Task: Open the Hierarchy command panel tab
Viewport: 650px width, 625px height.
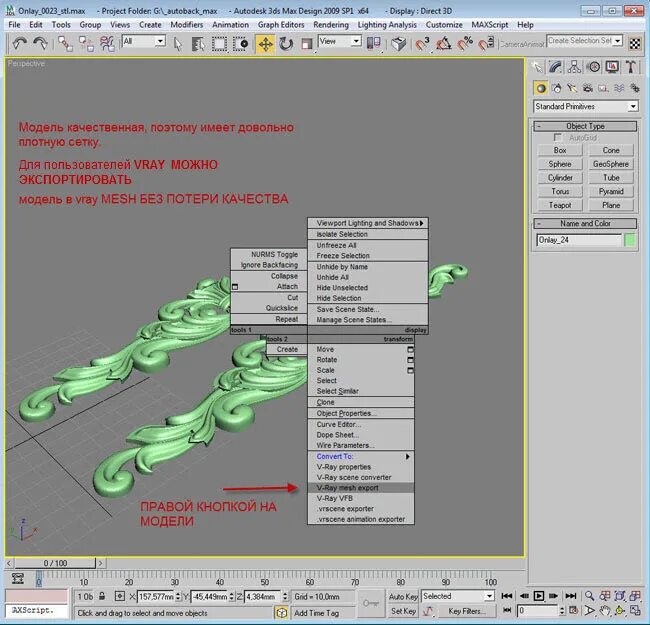Action: click(574, 67)
